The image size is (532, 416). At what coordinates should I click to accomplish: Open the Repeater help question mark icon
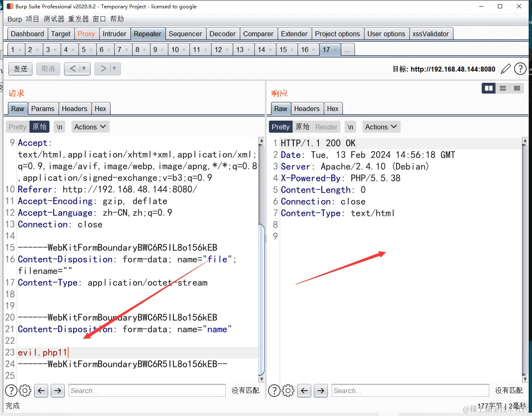pos(520,69)
